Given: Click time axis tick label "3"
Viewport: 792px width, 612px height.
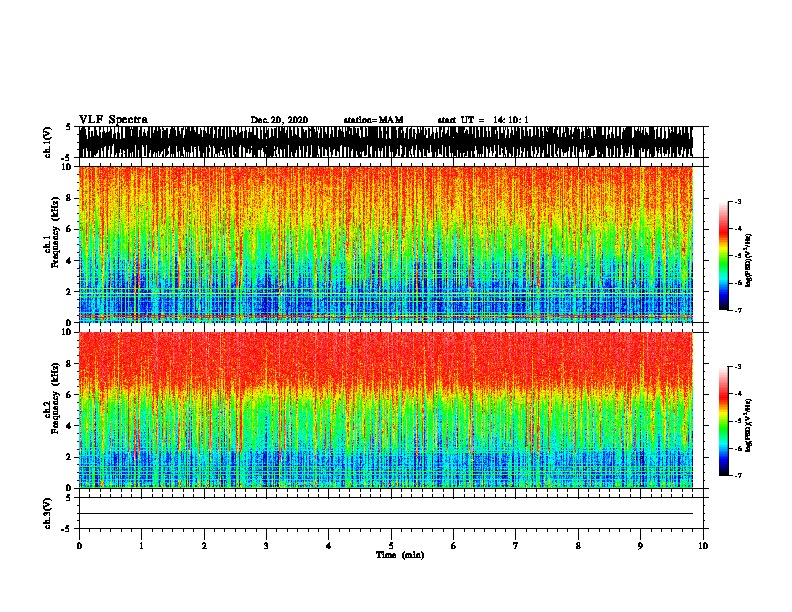Looking at the screenshot, I should pyautogui.click(x=266, y=546).
